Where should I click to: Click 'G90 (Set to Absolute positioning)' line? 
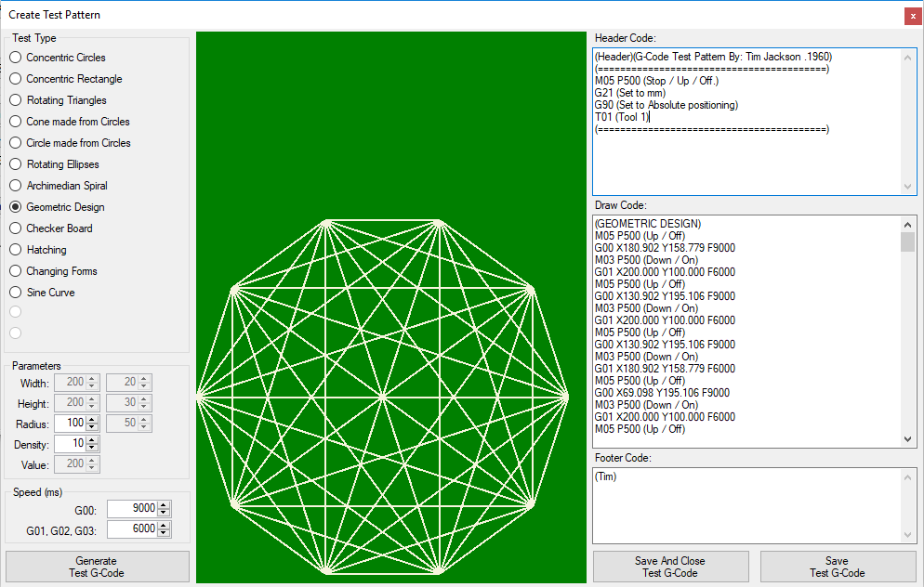pos(666,105)
